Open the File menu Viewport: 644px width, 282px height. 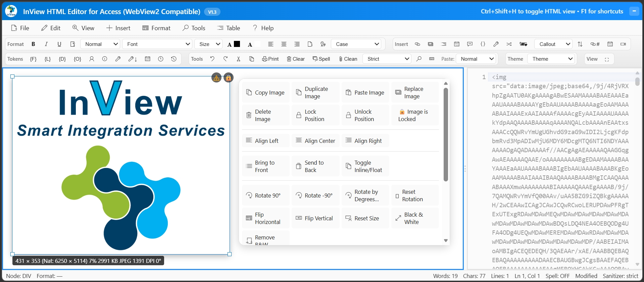click(20, 28)
